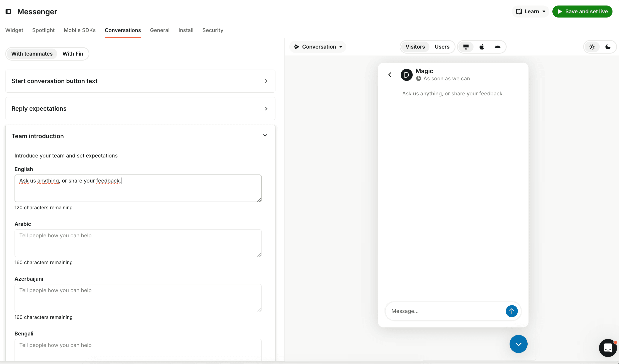Switch to the Spotlight tab
Screen dimensions: 619x364
pyautogui.click(x=43, y=30)
